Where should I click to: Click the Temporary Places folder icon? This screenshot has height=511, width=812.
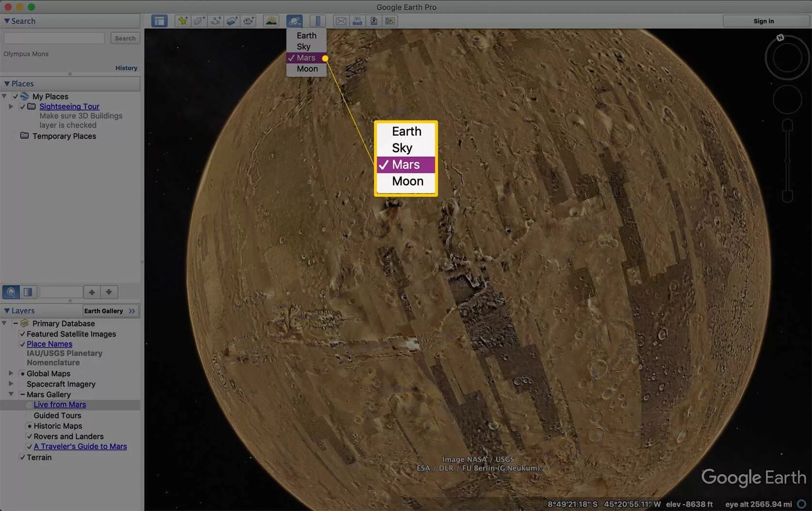24,136
